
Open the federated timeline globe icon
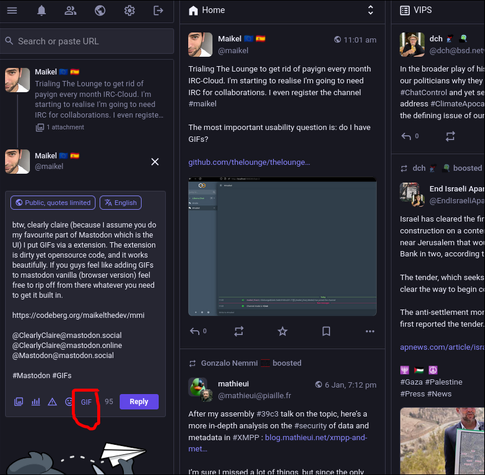pos(100,11)
